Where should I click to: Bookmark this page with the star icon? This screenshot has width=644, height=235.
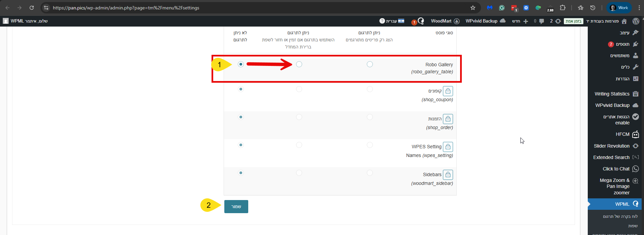click(x=473, y=8)
